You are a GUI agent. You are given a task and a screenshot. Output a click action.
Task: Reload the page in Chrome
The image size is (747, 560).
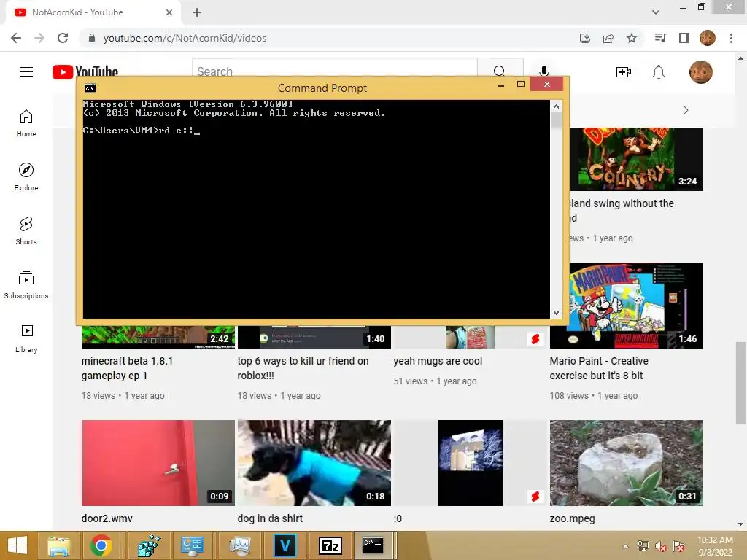point(63,38)
